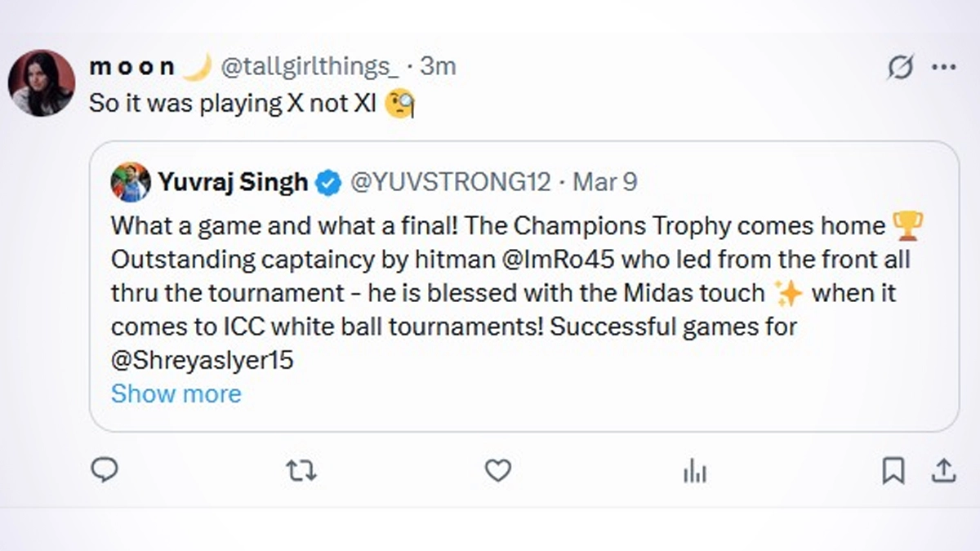Click the @YUVSTRONG12 handle
Viewport: 980px width, 551px height.
click(450, 182)
